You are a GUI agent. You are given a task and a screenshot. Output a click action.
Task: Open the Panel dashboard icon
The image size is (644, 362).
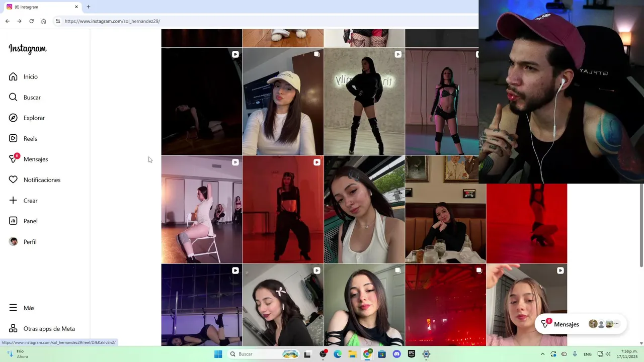point(13,221)
